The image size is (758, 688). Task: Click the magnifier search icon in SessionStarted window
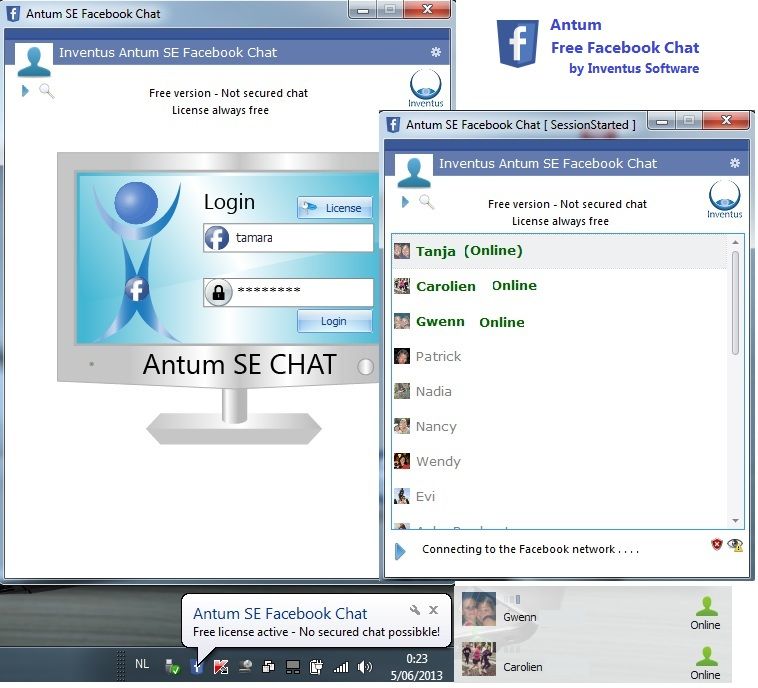pyautogui.click(x=426, y=202)
